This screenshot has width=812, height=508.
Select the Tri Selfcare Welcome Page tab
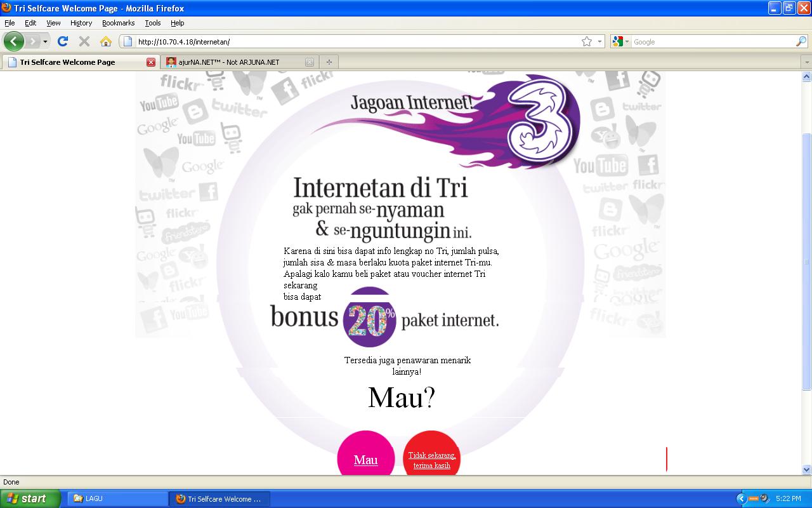tap(80, 62)
